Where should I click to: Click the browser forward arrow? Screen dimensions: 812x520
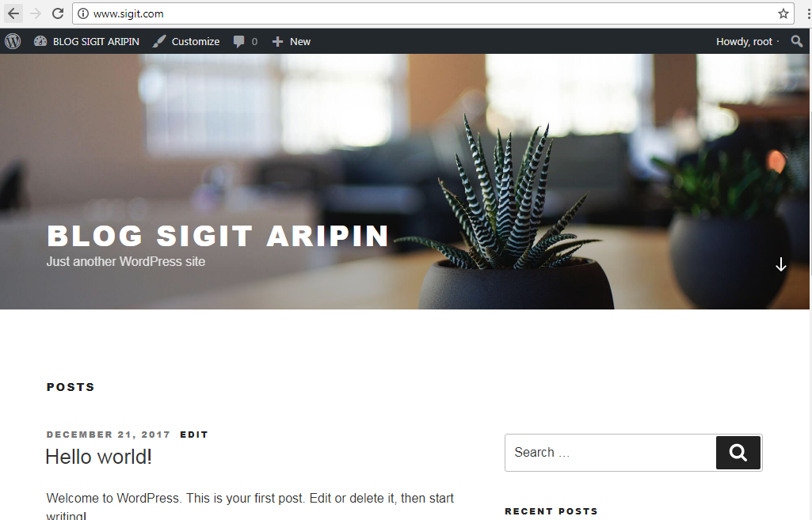[35, 13]
